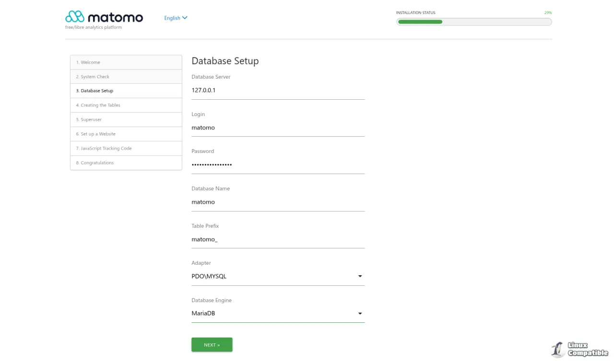The image size is (614, 364).
Task: Select step 6. Set up a Website
Action: tap(126, 134)
